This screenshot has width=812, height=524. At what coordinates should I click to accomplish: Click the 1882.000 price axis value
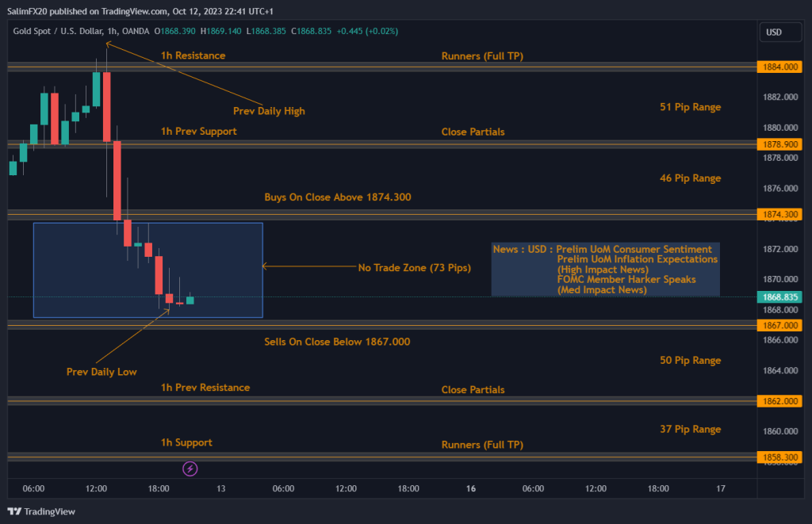pos(780,97)
